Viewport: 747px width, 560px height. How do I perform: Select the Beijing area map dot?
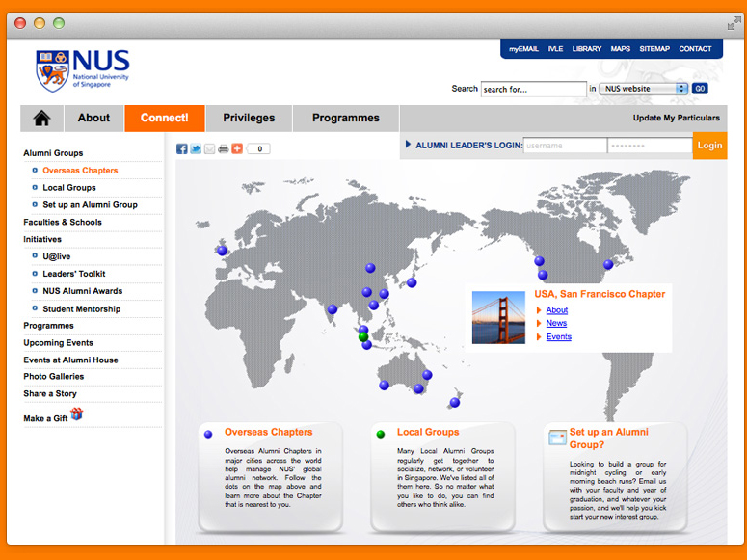(x=370, y=268)
